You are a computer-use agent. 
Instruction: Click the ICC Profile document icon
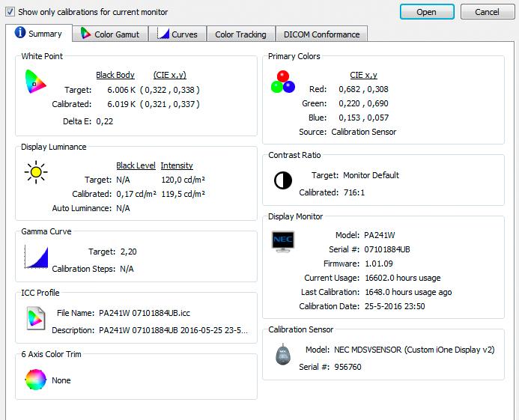[x=36, y=318]
